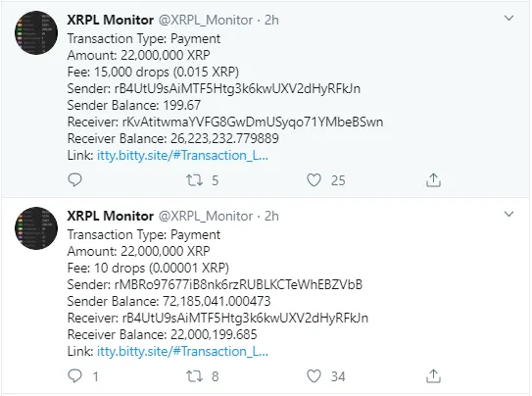This screenshot has width=532, height=396.
Task: Reply to the second tweet with 1 reply
Action: pyautogui.click(x=75, y=376)
